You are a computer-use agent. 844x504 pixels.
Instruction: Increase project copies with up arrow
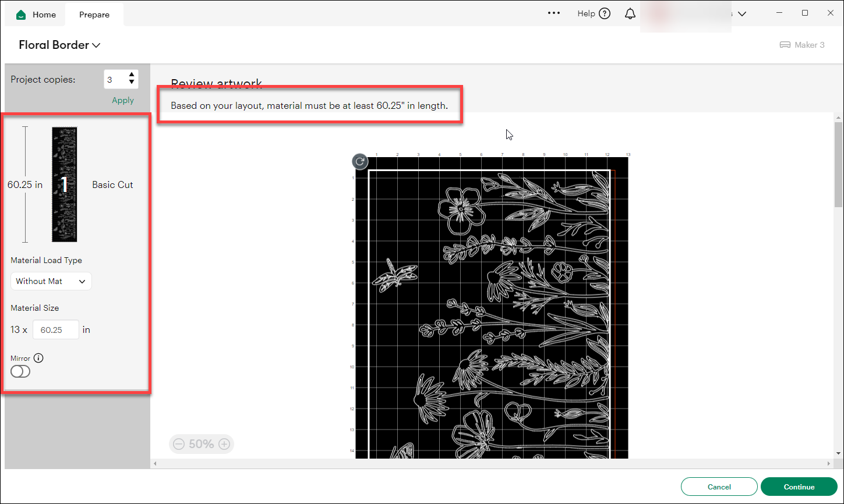[132, 75]
